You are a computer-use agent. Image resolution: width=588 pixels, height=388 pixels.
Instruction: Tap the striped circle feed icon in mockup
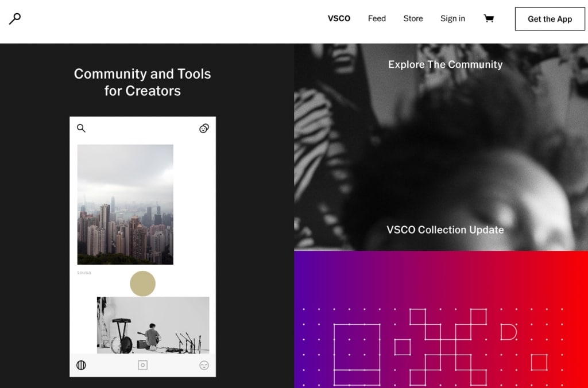click(81, 365)
